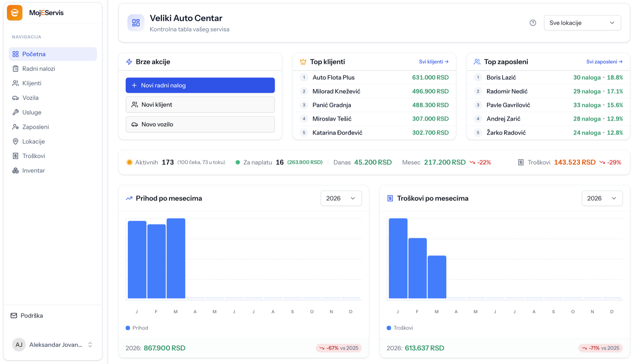Click the Novi klijent button
The height and width of the screenshot is (364, 635).
click(x=200, y=105)
